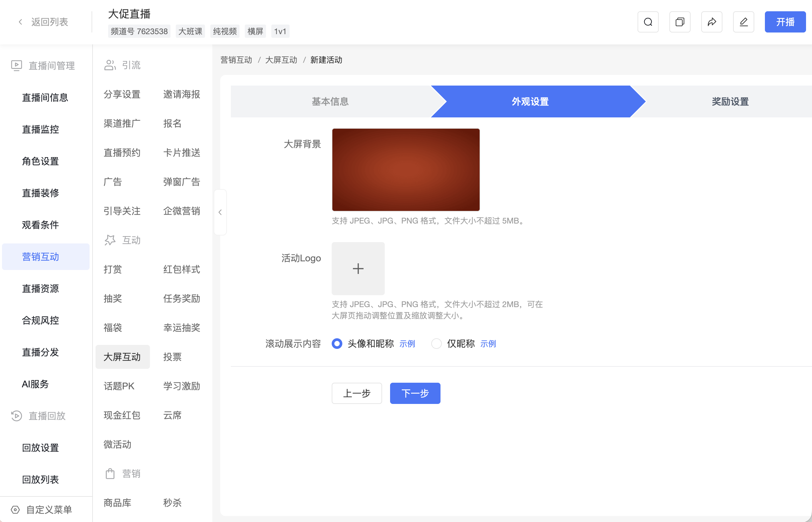Click the 引流 section people icon
The image size is (812, 522).
pos(110,65)
